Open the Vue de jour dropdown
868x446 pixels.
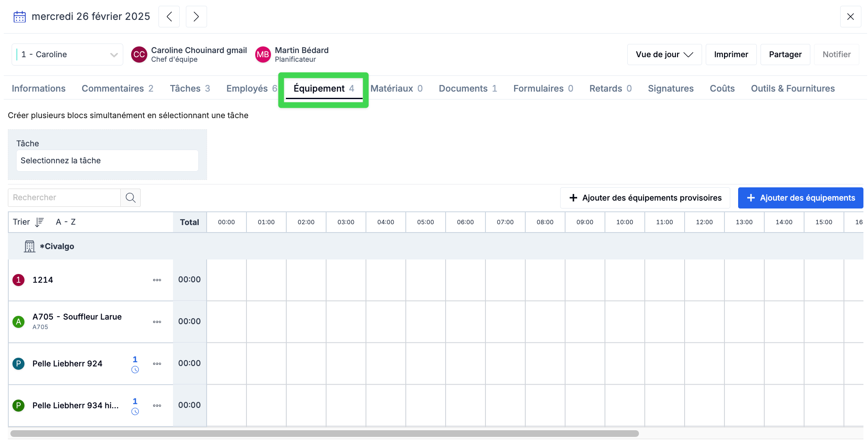pyautogui.click(x=664, y=55)
